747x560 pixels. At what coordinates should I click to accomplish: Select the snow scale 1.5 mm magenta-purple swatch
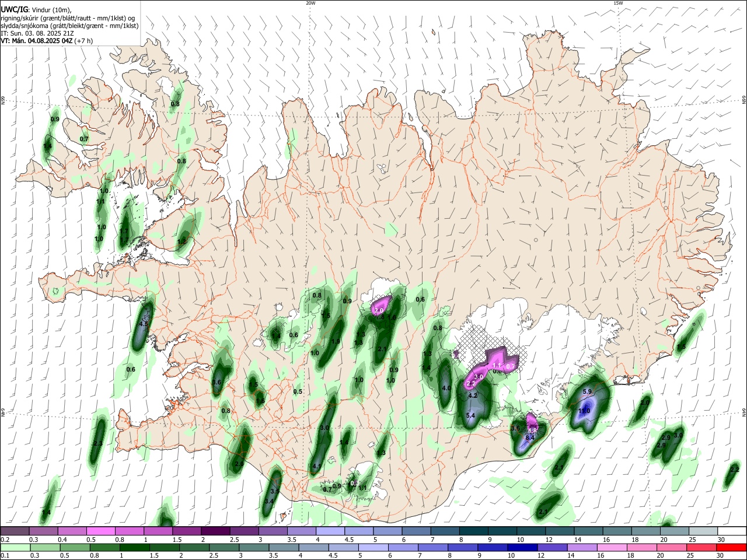point(187,531)
